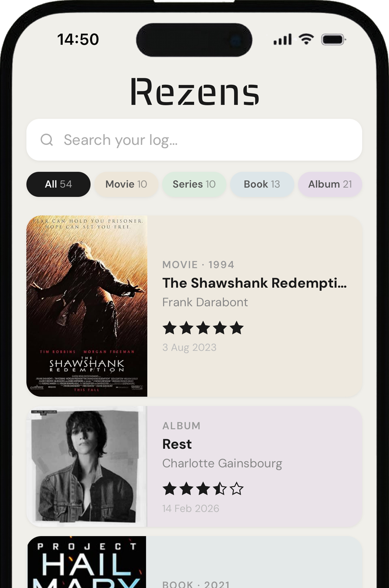Open the Rest album cover thumbnail

(x=87, y=467)
